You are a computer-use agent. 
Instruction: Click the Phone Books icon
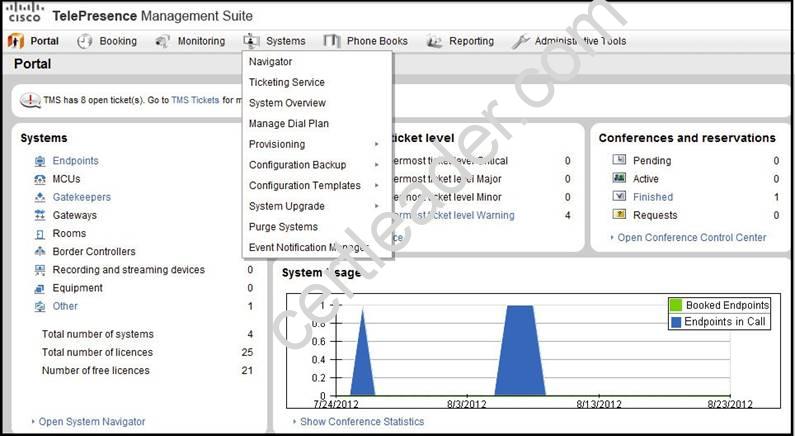[332, 41]
